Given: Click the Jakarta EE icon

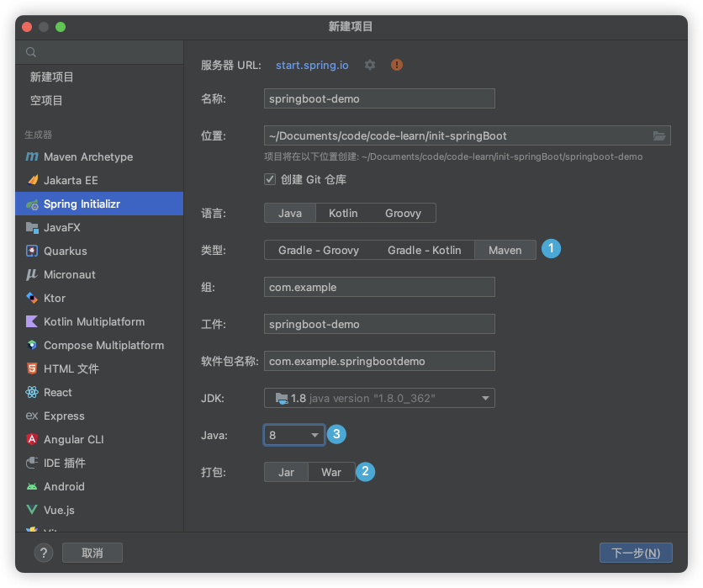Looking at the screenshot, I should point(32,180).
